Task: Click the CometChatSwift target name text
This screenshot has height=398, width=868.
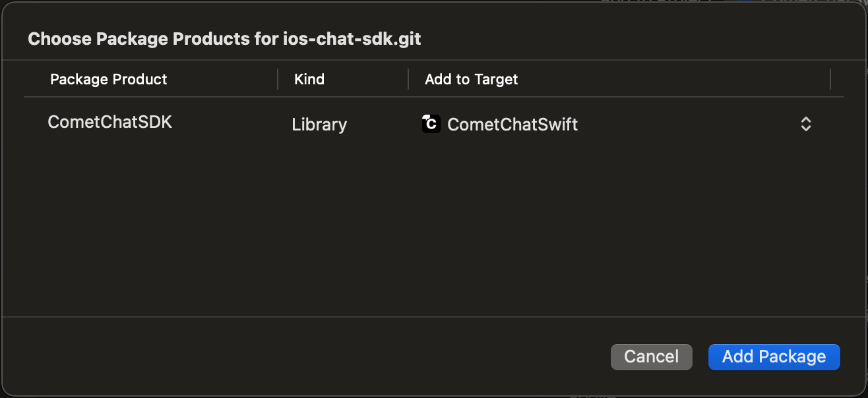Action: [512, 125]
